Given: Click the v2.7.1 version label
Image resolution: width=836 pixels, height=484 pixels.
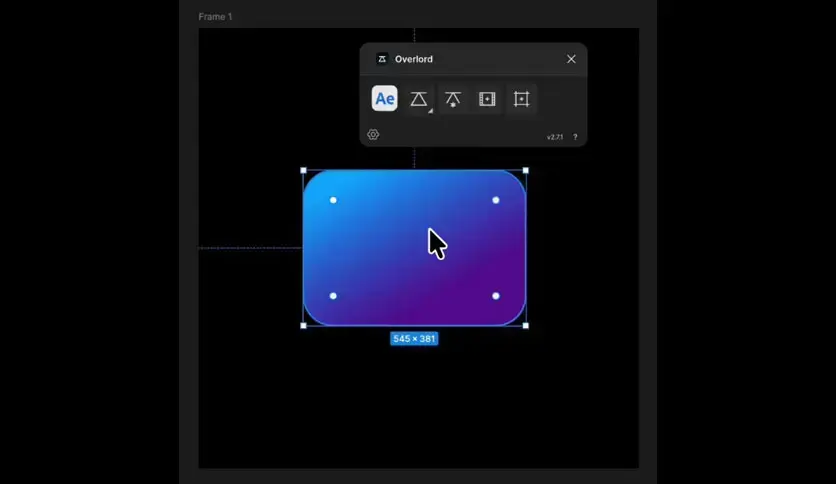Looking at the screenshot, I should 554,137.
